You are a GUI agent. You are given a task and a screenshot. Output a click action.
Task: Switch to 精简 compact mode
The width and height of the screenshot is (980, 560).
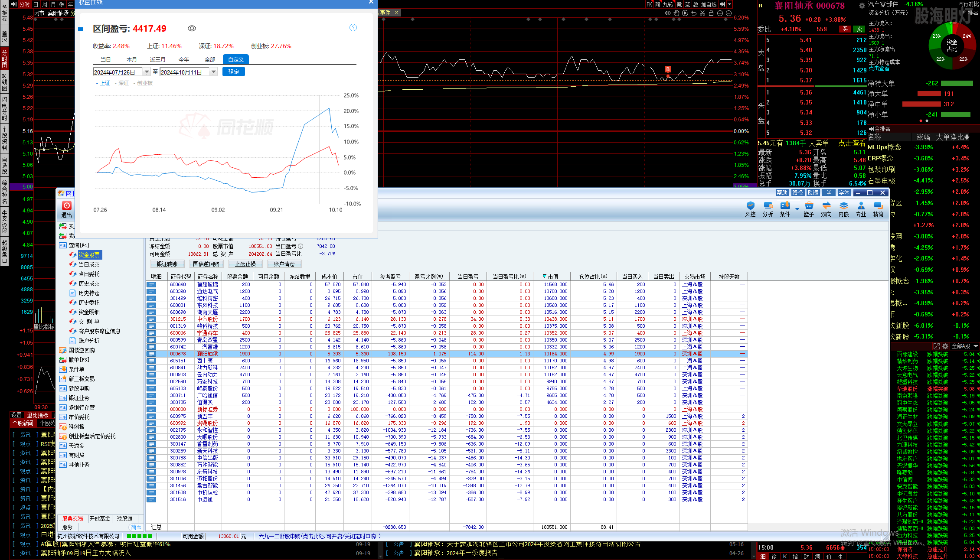click(x=879, y=209)
